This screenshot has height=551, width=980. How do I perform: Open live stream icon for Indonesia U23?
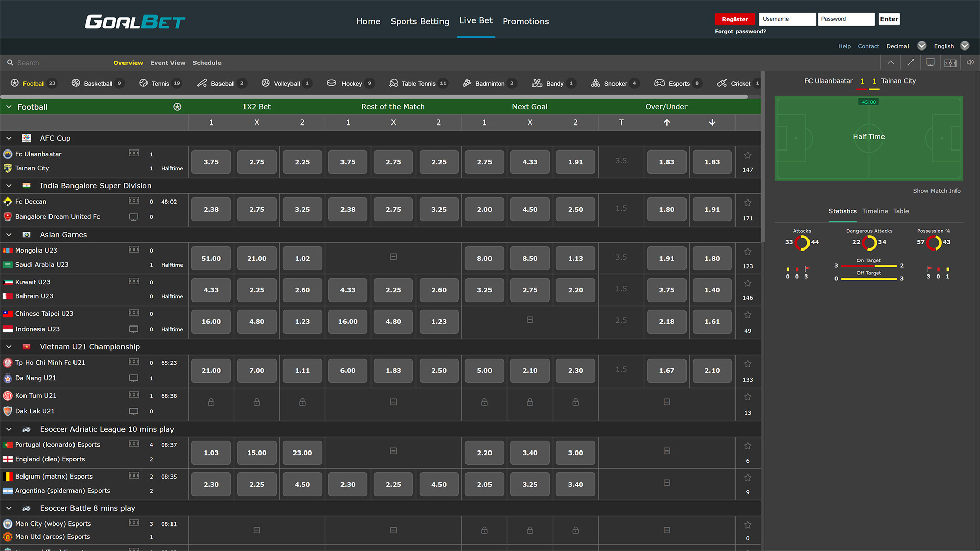pyautogui.click(x=134, y=329)
